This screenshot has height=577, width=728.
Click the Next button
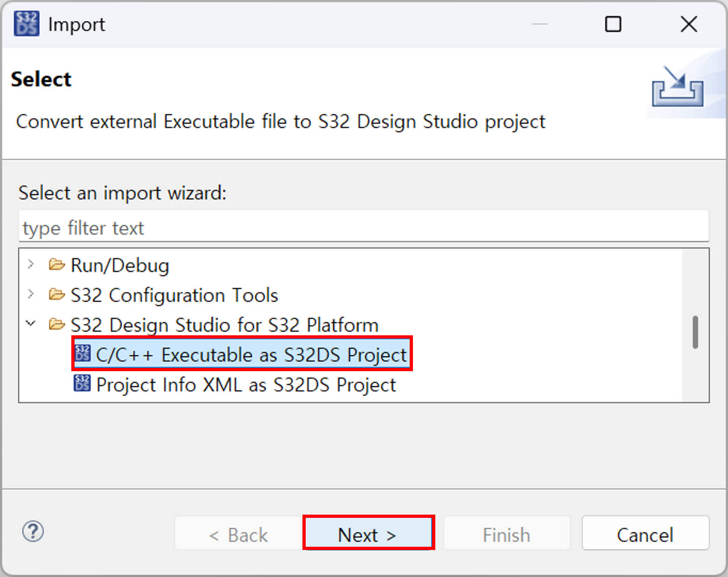click(368, 533)
